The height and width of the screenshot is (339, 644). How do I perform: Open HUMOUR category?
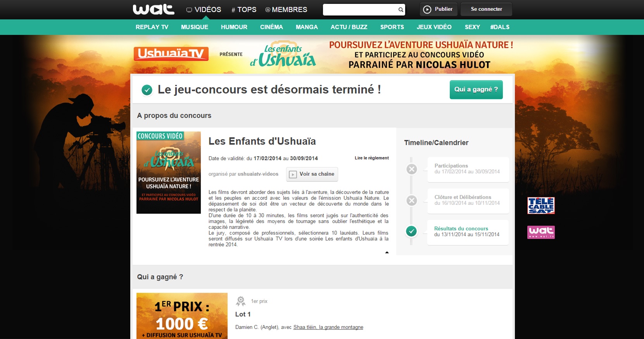pyautogui.click(x=234, y=27)
